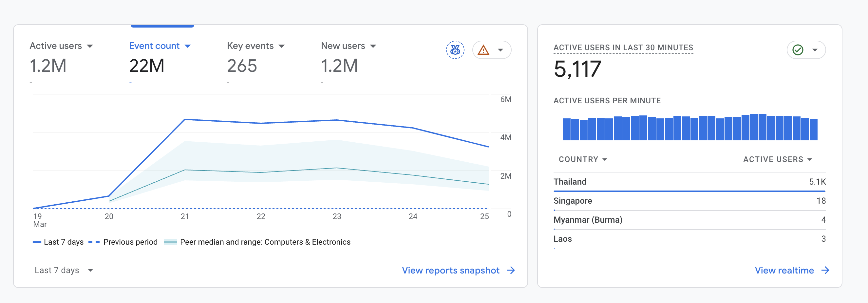
Task: Click the green checkmark status icon
Action: point(798,50)
